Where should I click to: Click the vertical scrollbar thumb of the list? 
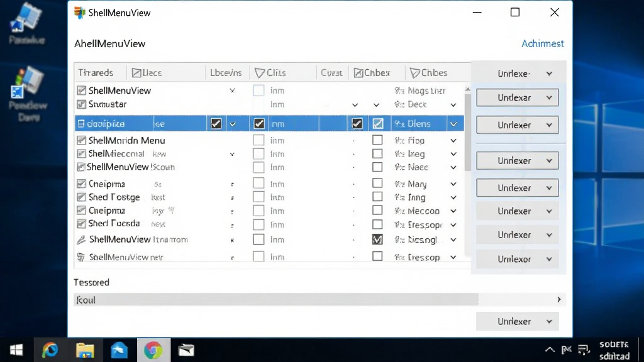click(467, 133)
